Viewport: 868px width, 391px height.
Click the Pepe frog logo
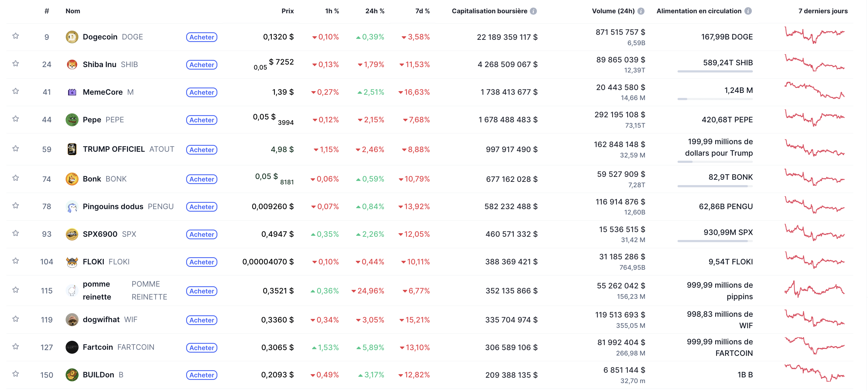pos(72,119)
